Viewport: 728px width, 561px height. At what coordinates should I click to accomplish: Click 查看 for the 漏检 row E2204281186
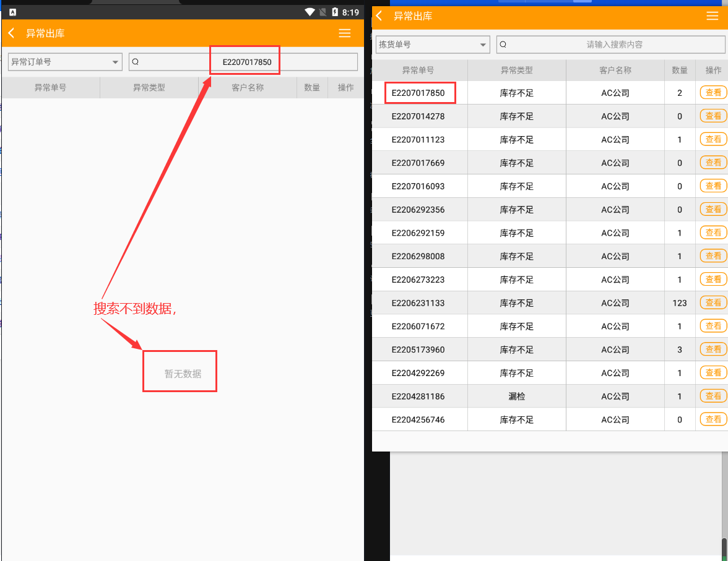tap(713, 396)
